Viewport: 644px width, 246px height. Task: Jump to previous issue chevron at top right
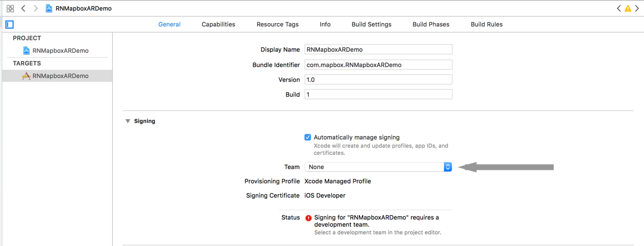point(619,9)
